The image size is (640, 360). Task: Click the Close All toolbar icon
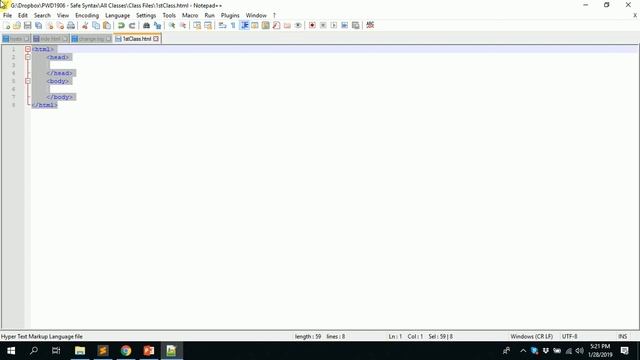point(60,25)
